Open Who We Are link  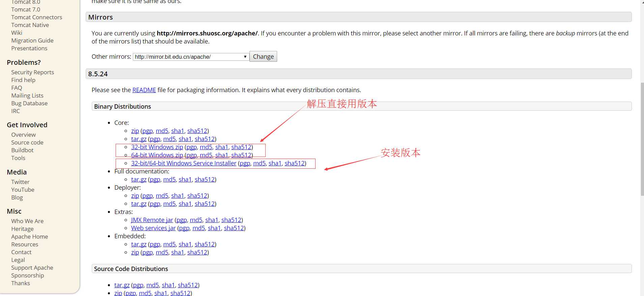27,221
